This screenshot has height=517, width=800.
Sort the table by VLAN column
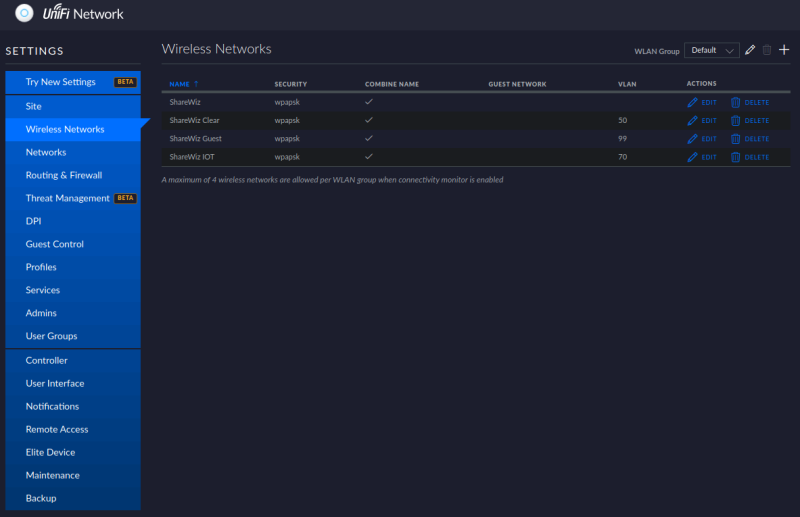point(627,84)
